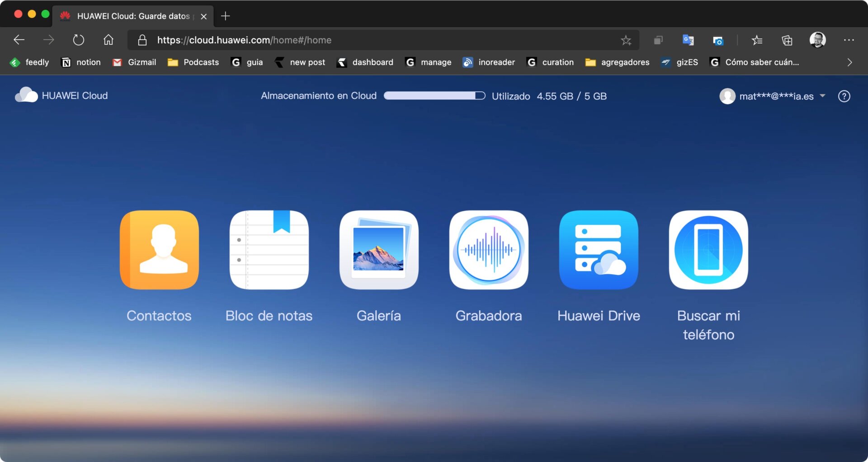This screenshot has width=868, height=462.
Task: Open the Huawei Drive icon
Action: tap(599, 250)
